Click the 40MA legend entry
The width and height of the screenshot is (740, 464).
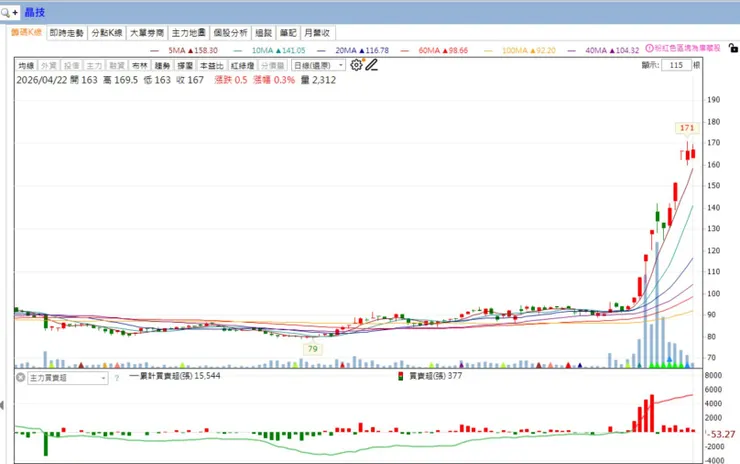click(x=603, y=50)
